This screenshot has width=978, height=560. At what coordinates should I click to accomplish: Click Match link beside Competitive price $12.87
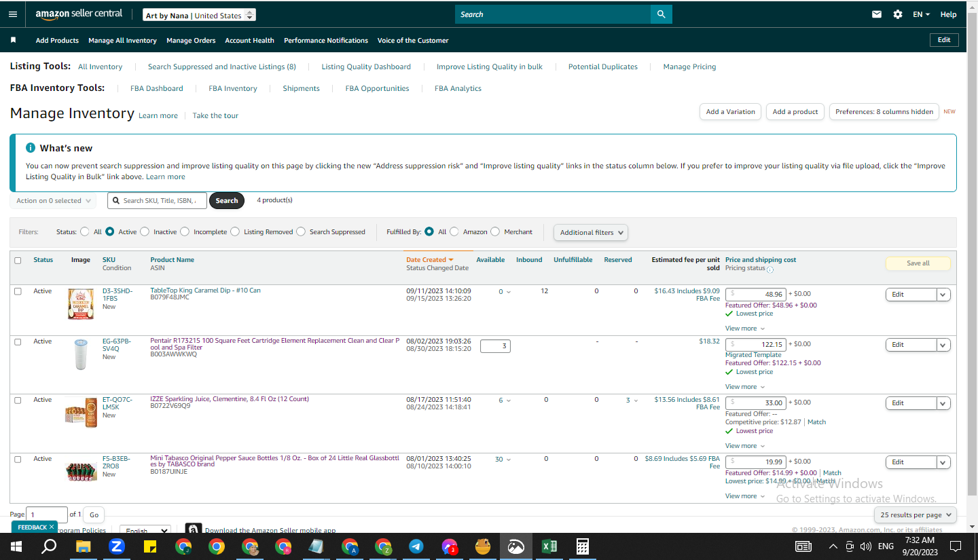tap(817, 422)
